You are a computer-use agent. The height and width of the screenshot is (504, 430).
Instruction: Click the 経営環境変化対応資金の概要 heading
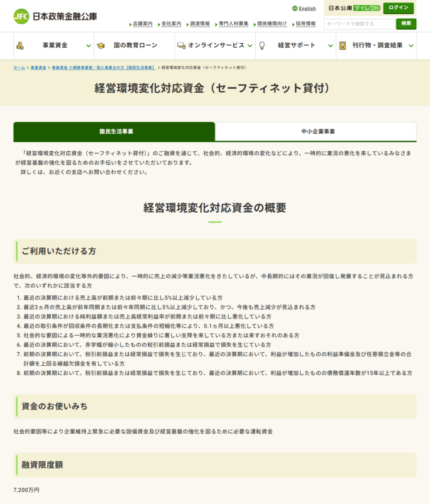214,208
